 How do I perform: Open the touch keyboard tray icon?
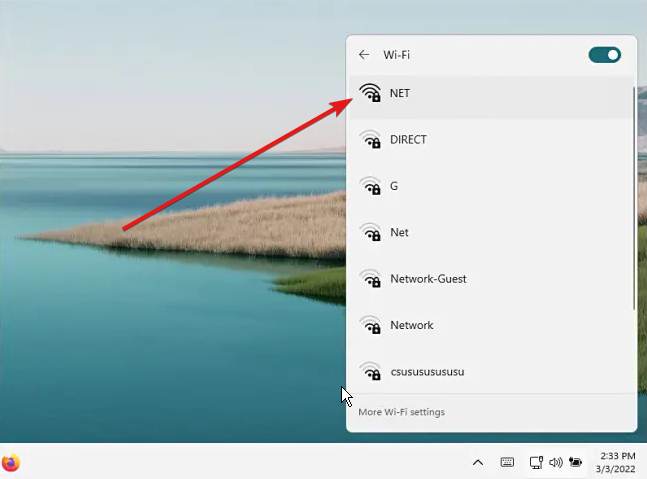coord(507,462)
